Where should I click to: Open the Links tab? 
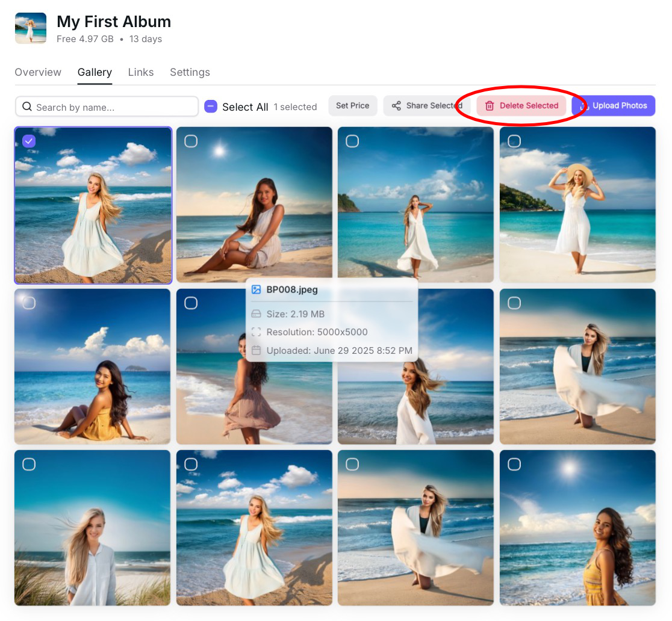pos(141,72)
